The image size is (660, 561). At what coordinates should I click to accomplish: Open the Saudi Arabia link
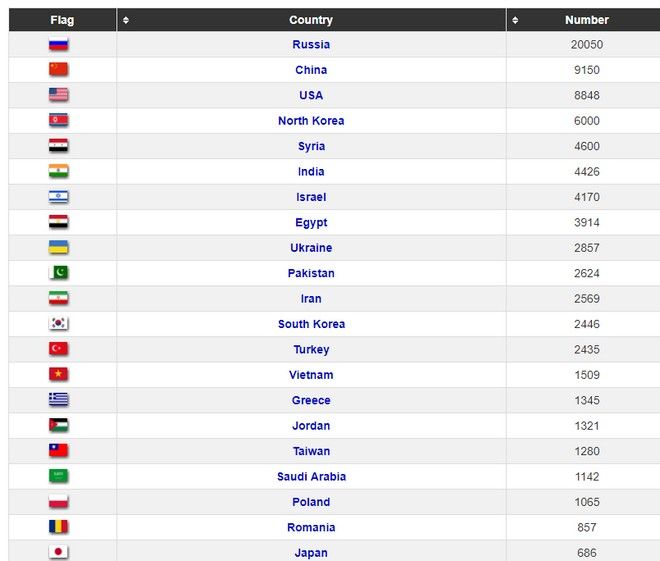tap(311, 477)
